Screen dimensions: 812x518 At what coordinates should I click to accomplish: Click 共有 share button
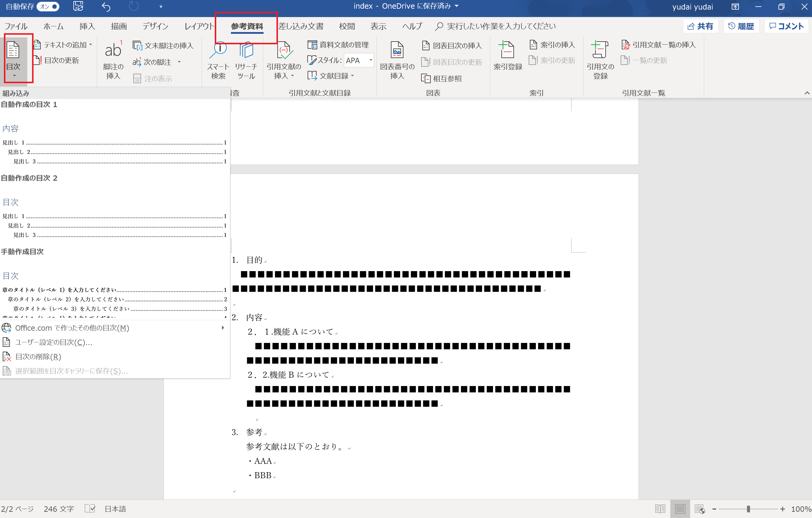tap(701, 26)
